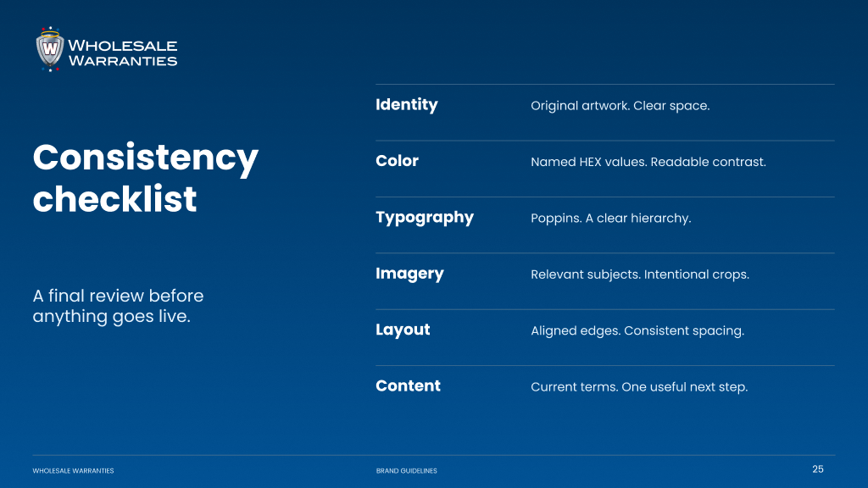
Task: Select the "Color" checklist heading
Action: [397, 161]
